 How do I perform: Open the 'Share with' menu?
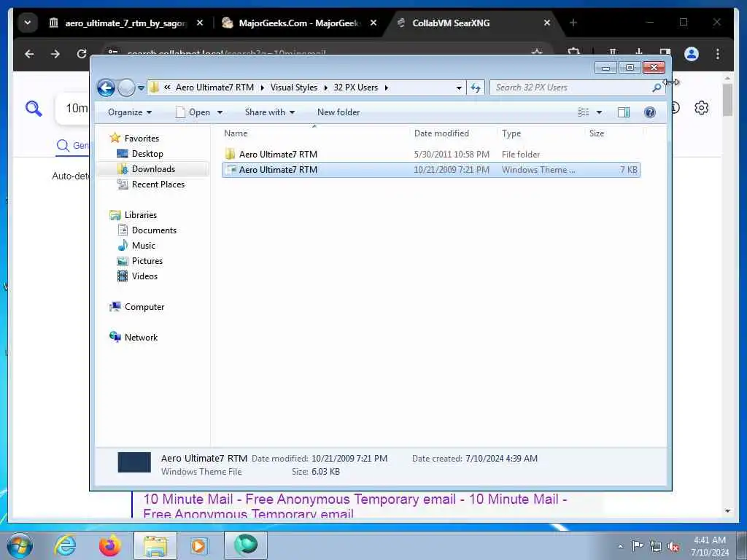point(270,112)
